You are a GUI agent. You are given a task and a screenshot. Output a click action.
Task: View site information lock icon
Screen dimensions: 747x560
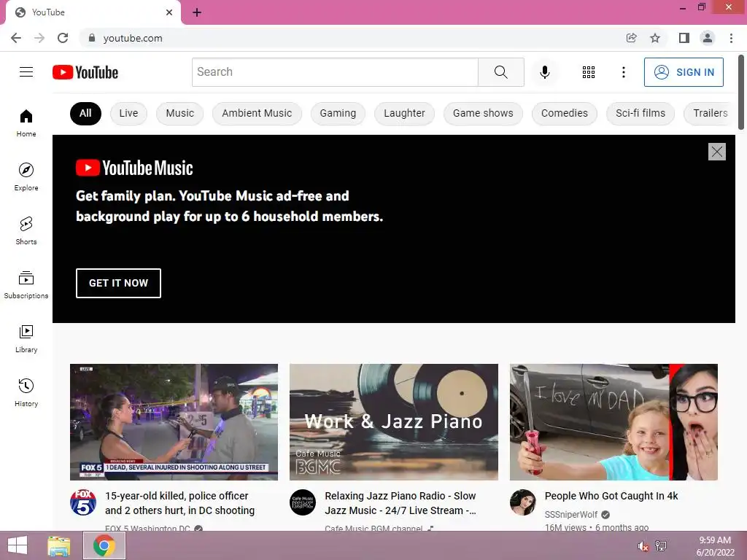[x=92, y=38]
